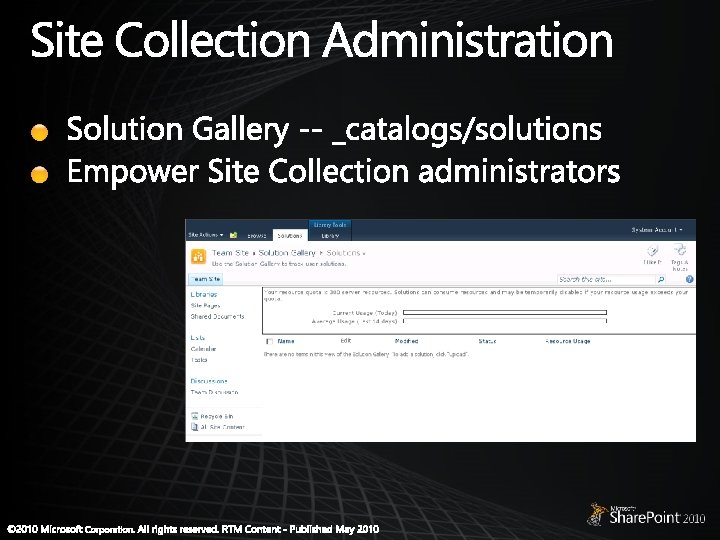Click the Recycle Bin icon
720x540 pixels.
tap(194, 416)
